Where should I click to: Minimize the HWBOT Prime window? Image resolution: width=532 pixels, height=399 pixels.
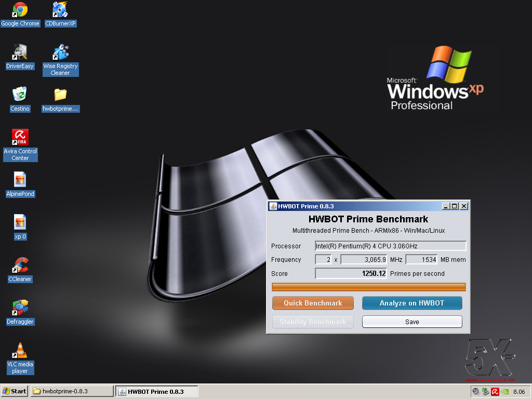click(x=446, y=206)
